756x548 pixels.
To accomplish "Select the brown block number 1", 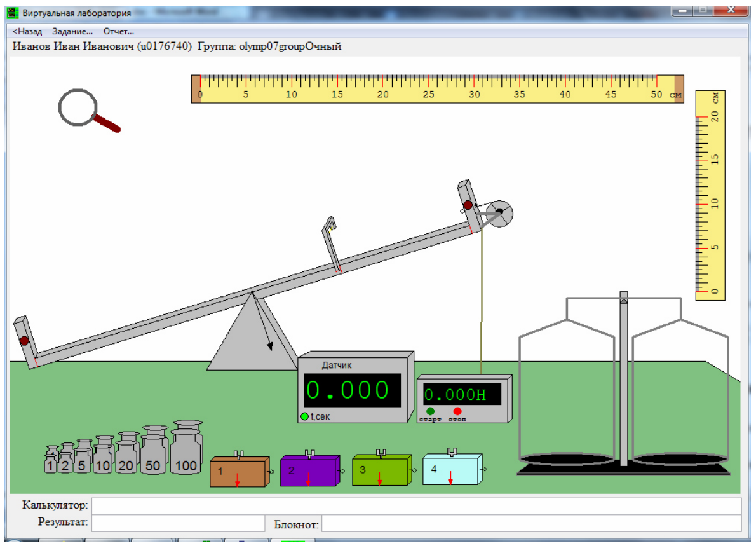I will click(x=240, y=470).
